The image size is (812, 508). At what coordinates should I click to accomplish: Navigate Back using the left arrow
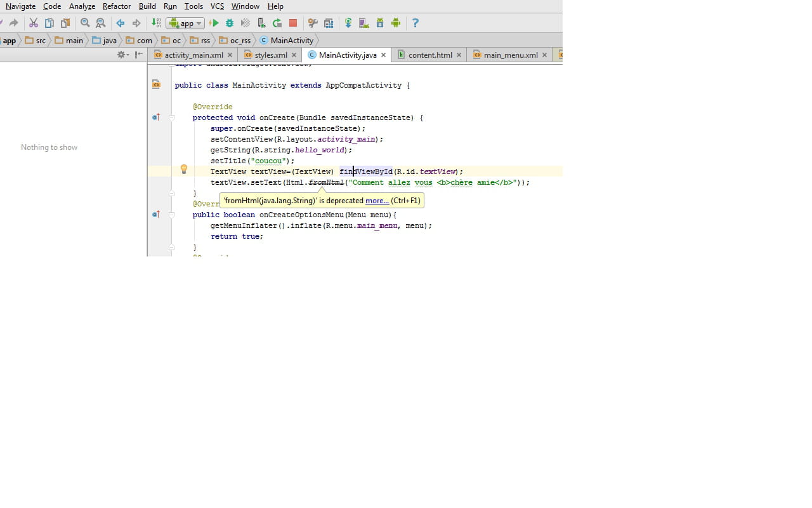[x=121, y=23]
